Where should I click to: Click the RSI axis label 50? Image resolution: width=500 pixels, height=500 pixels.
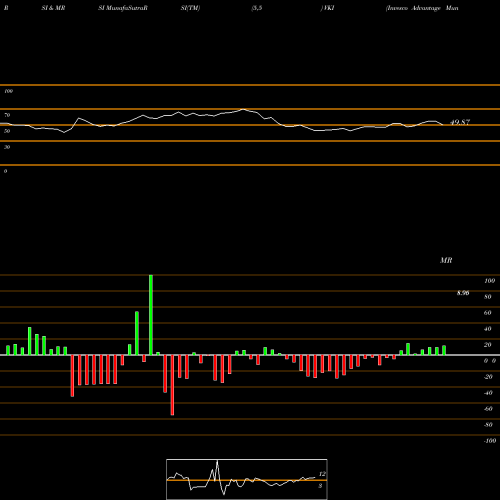click(7, 131)
